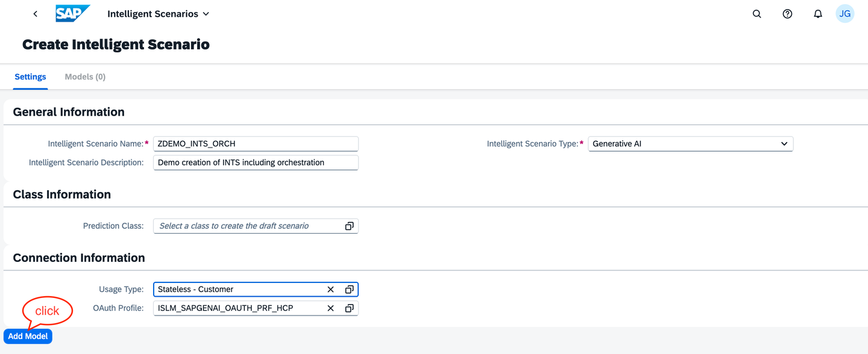Viewport: 868px width, 354px height.
Task: Click the SAP logo
Action: 73,13
